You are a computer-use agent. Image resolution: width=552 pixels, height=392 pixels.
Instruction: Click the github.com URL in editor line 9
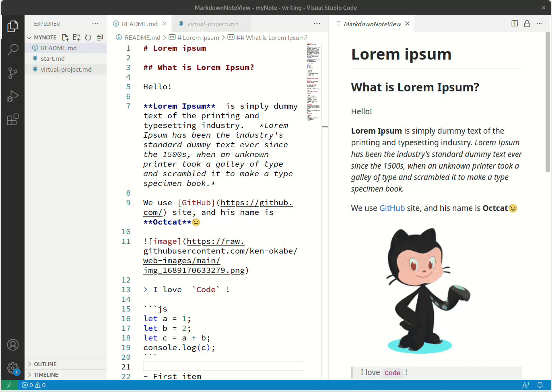point(256,203)
